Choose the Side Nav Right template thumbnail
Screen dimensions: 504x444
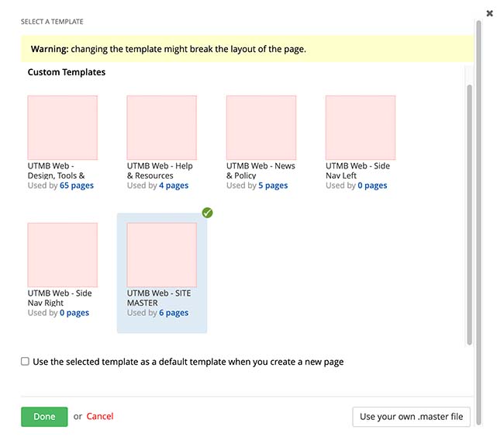(62, 255)
